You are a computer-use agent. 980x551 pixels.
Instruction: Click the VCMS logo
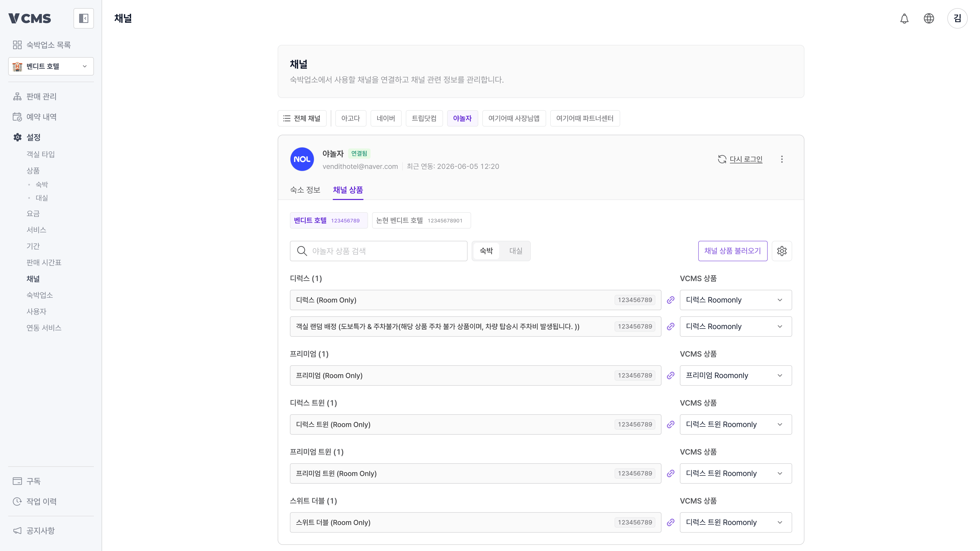point(30,18)
